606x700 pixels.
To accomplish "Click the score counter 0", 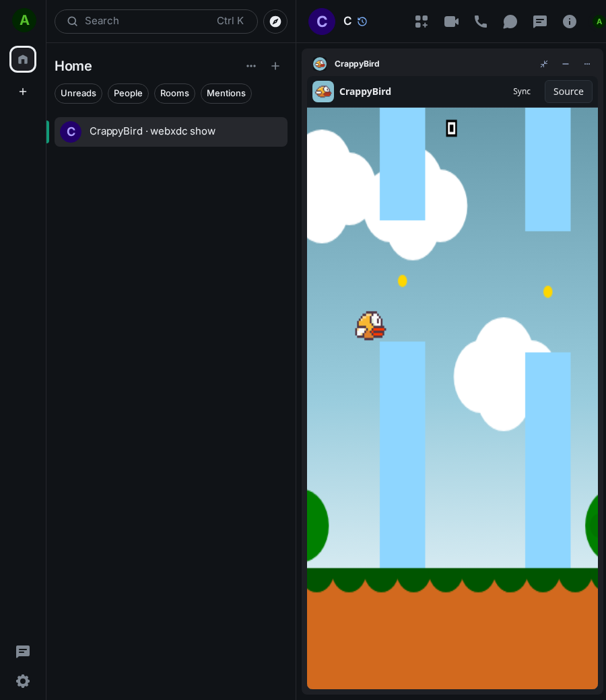I will point(452,129).
